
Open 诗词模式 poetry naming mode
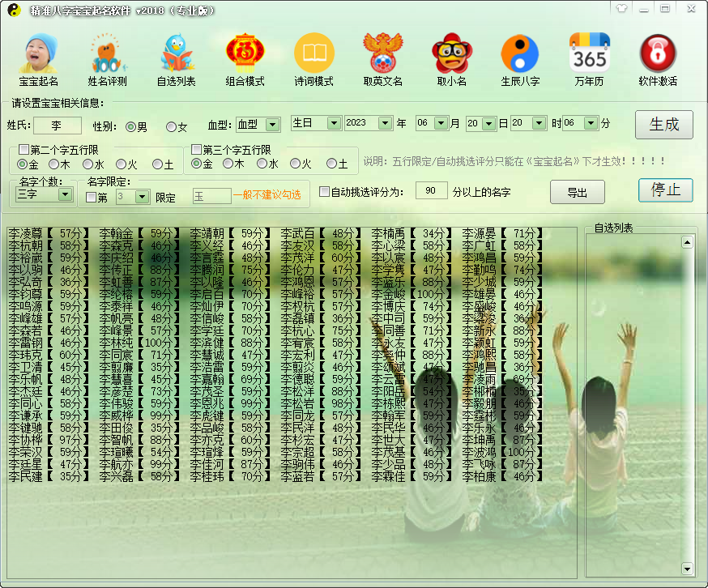tap(314, 57)
